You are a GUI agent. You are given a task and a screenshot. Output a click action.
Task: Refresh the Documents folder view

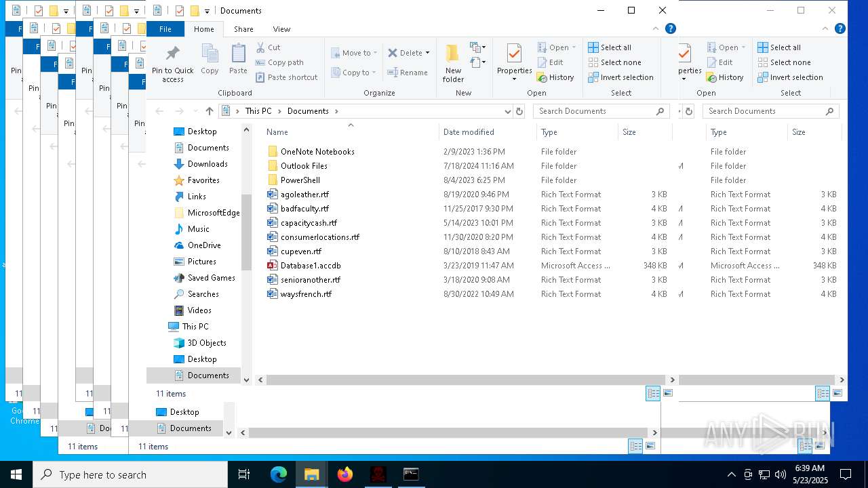(519, 111)
